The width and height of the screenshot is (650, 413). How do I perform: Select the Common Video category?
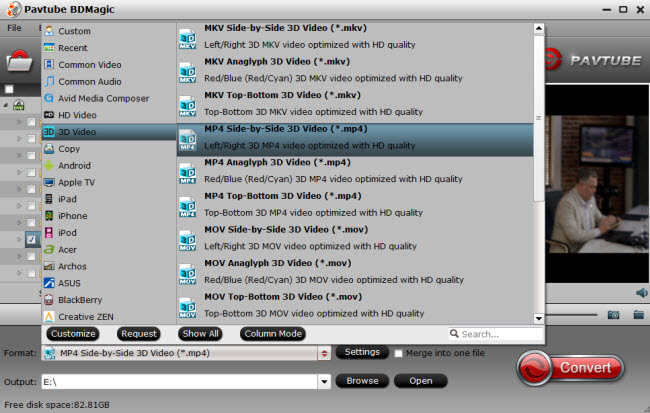[109, 65]
